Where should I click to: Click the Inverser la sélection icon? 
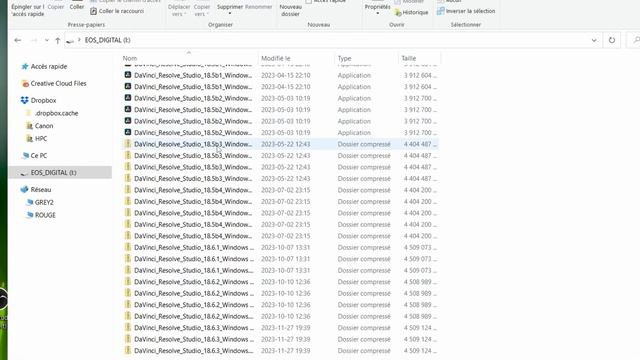click(x=440, y=11)
